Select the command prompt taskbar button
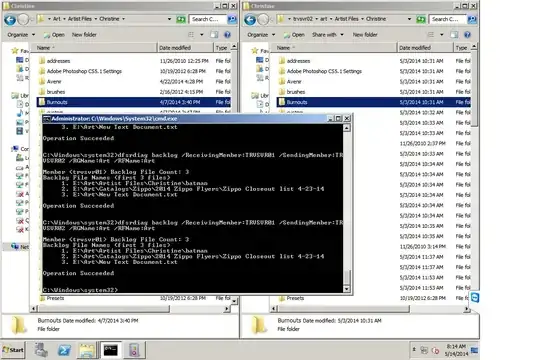The height and width of the screenshot is (360, 540). coord(111,350)
